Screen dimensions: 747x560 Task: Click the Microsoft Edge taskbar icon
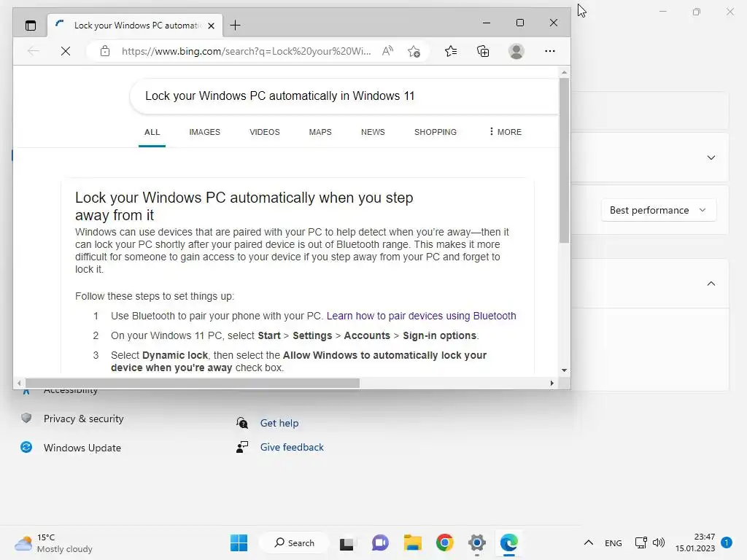point(508,542)
